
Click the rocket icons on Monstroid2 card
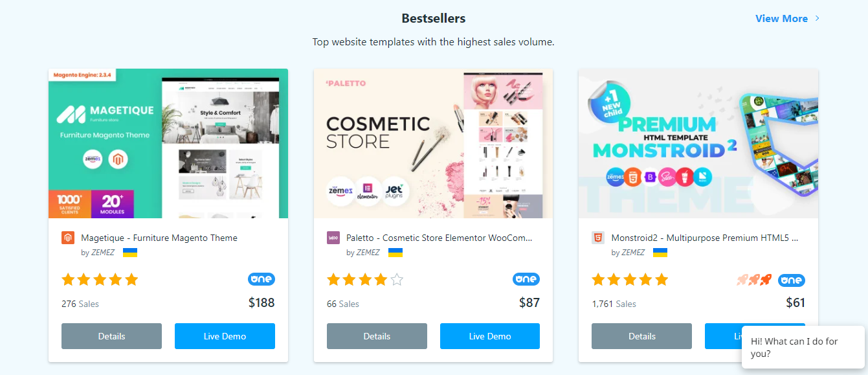pos(754,280)
